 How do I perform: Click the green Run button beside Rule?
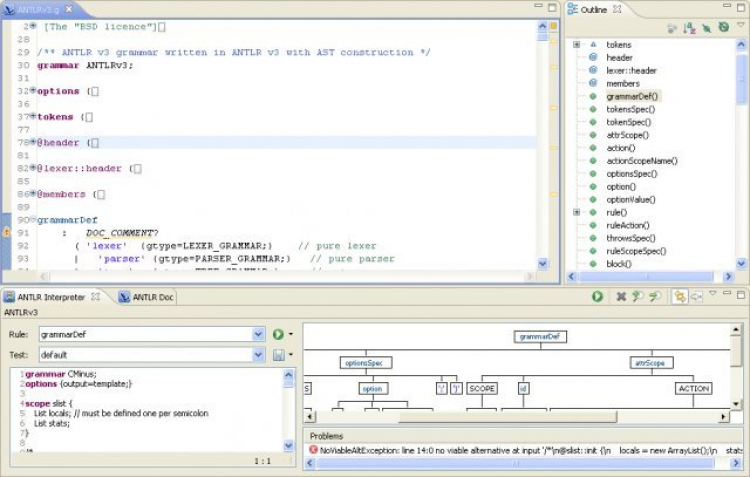pyautogui.click(x=278, y=334)
